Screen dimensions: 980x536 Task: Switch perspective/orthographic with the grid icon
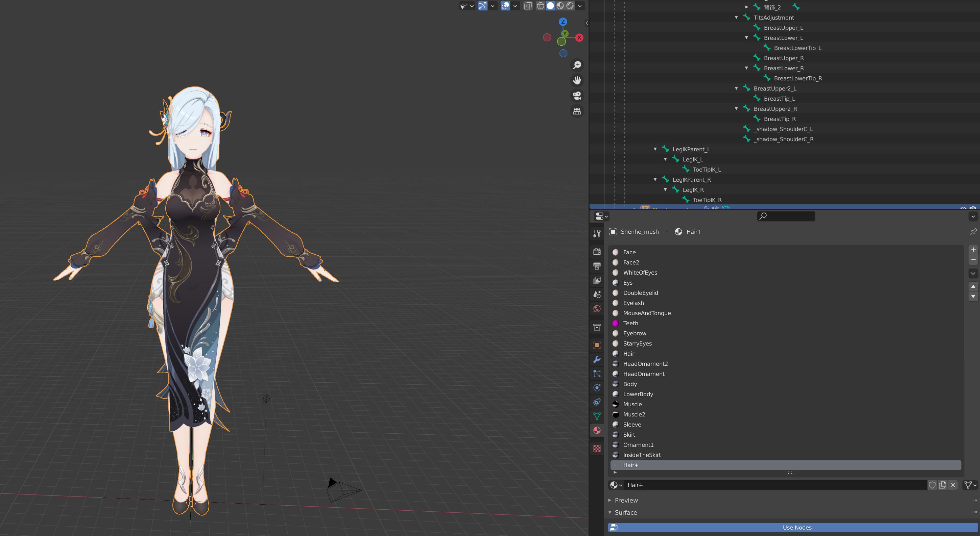click(577, 111)
